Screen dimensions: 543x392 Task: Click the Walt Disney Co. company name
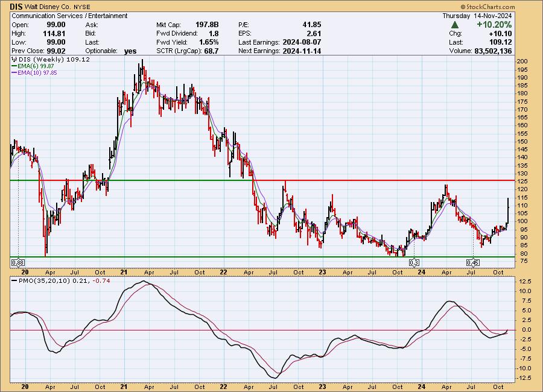[x=48, y=7]
